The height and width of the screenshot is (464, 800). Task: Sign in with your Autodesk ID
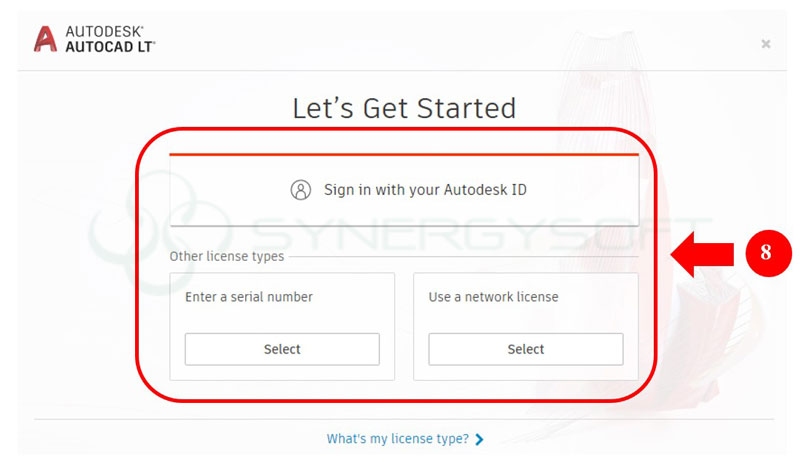pos(404,190)
